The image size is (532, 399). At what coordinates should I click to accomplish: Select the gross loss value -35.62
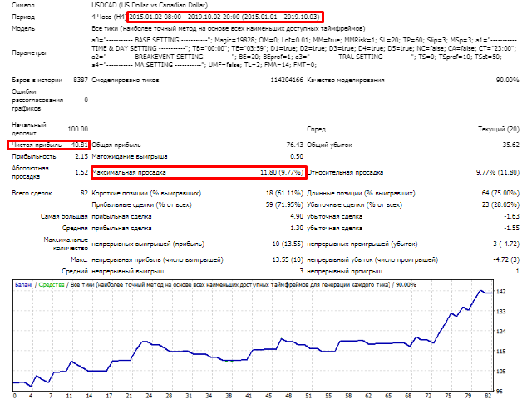click(x=510, y=145)
